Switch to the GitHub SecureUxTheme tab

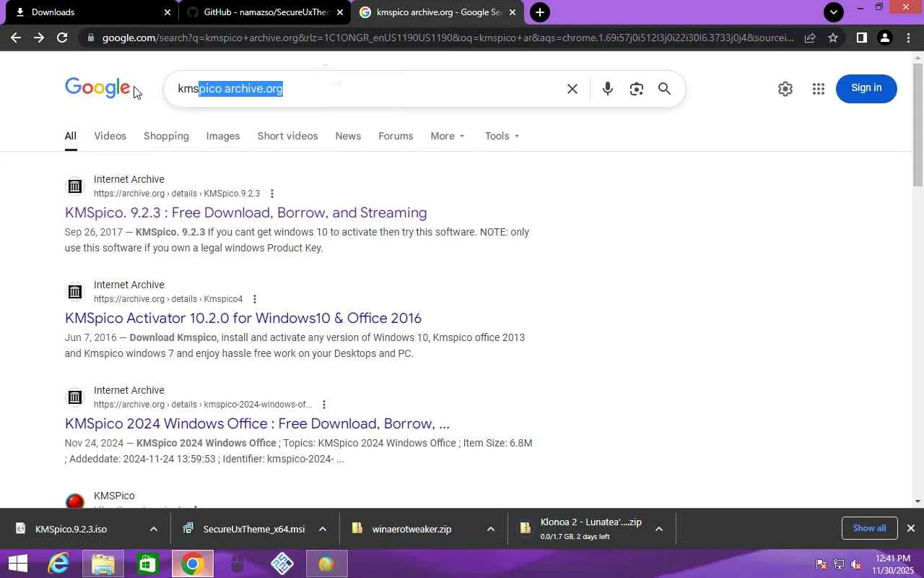click(266, 12)
